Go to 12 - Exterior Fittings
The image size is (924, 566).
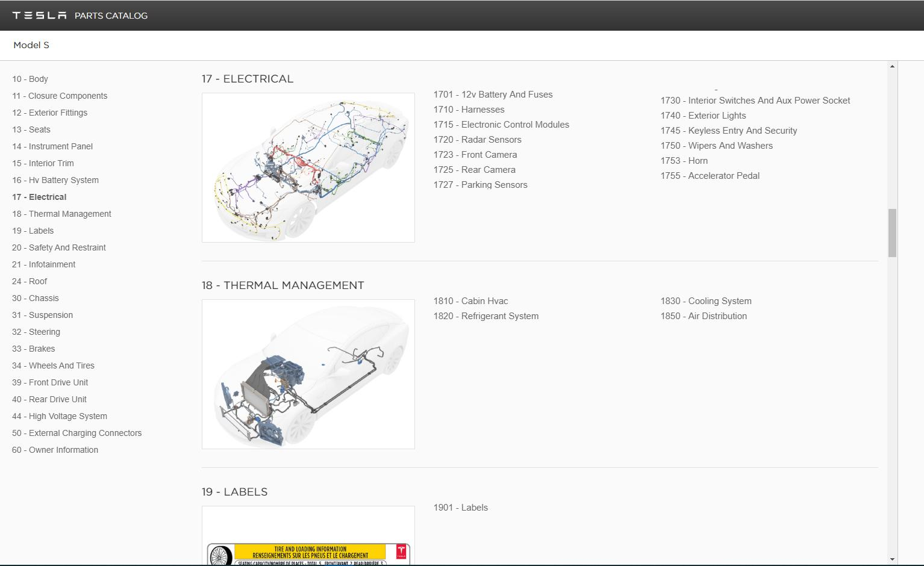[49, 113]
